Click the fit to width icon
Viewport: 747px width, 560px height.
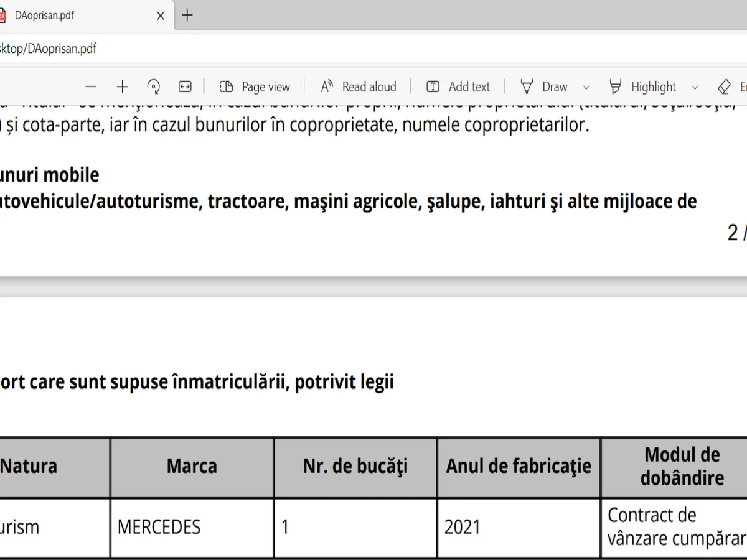pyautogui.click(x=185, y=87)
